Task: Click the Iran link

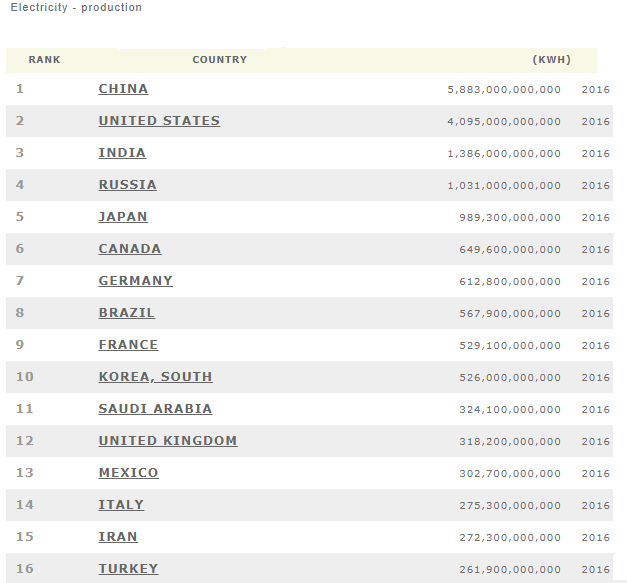Action: pos(118,537)
